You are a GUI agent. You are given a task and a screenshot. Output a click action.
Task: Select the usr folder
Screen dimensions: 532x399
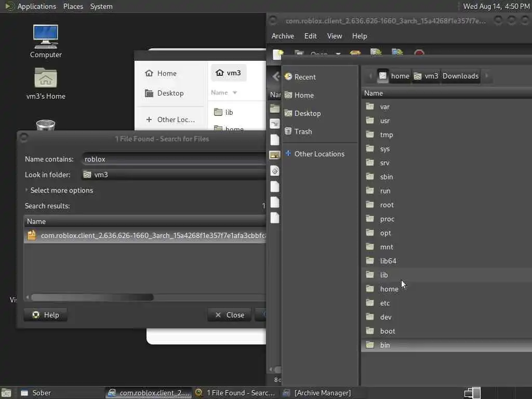point(446,121)
